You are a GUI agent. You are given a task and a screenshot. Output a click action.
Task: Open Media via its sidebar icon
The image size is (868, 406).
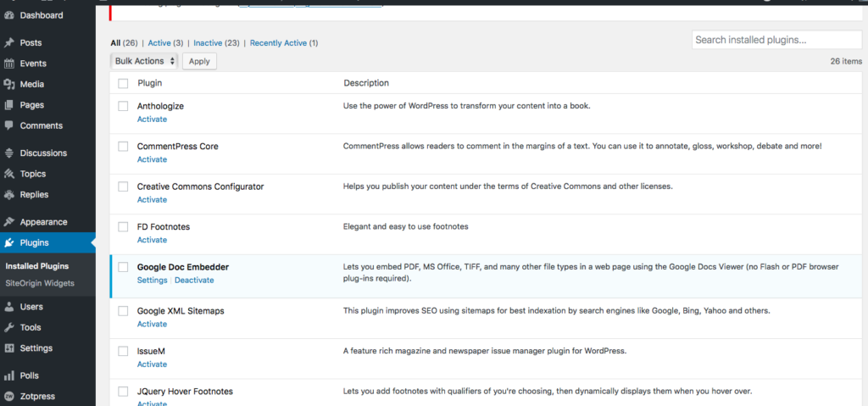tap(9, 84)
